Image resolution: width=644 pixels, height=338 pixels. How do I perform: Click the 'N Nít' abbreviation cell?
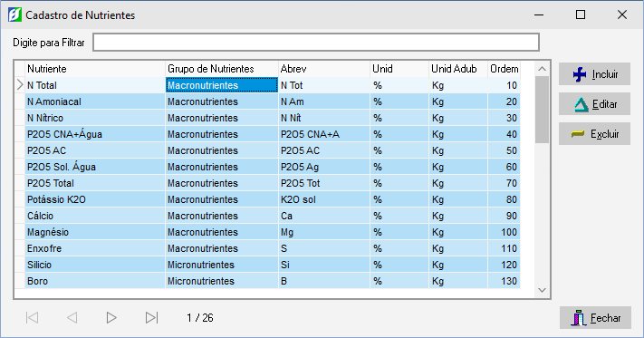[x=324, y=119]
